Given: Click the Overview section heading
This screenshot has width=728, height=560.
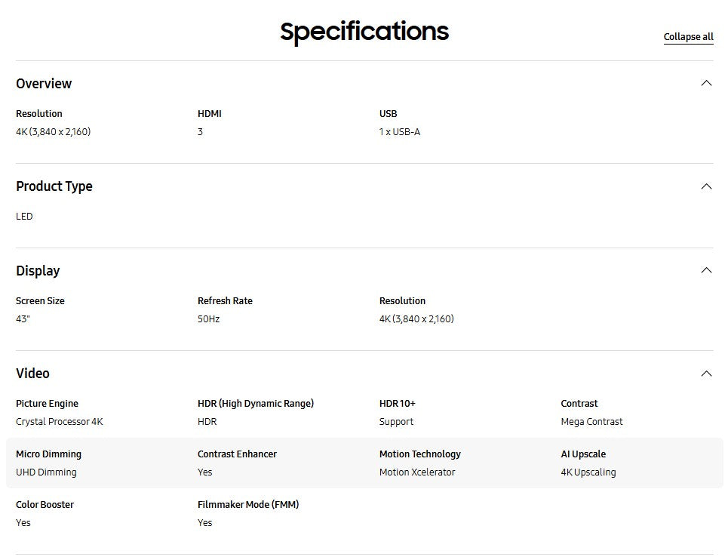Looking at the screenshot, I should point(44,84).
